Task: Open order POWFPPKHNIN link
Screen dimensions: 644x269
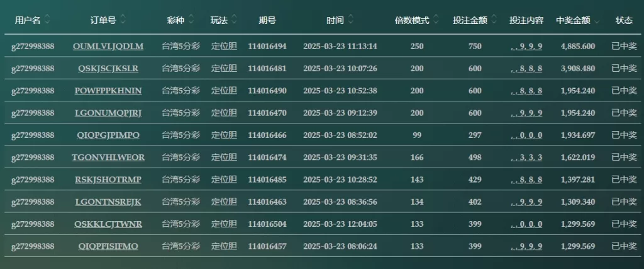Action: [x=108, y=91]
